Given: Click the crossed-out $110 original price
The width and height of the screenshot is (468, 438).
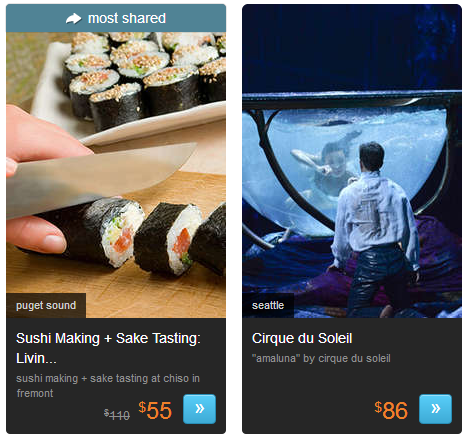Looking at the screenshot, I should point(117,415).
